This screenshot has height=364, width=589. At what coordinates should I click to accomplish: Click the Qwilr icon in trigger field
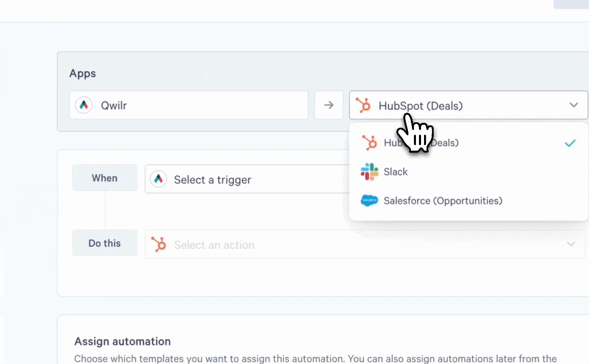(x=158, y=179)
